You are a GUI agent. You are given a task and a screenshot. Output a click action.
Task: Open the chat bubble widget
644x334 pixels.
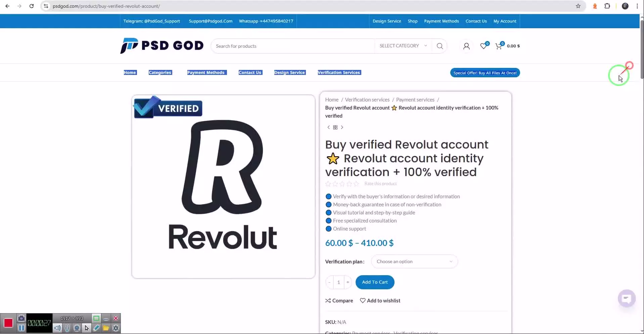pos(627,298)
